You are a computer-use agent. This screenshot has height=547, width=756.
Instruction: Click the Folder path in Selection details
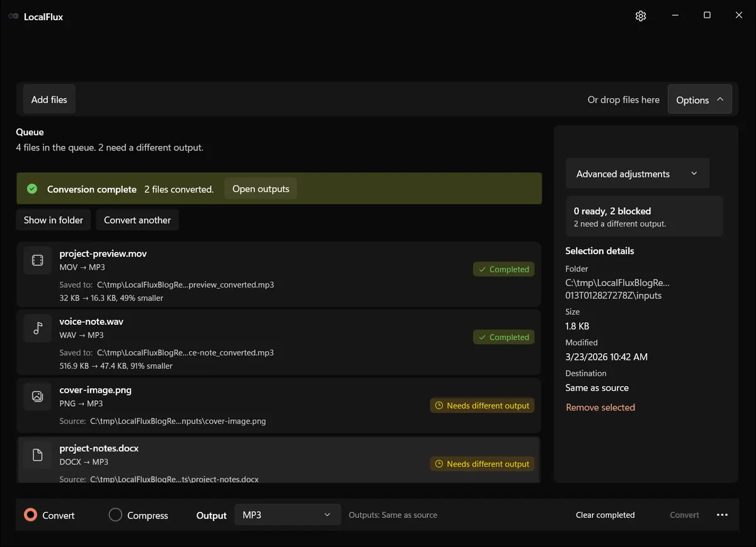pyautogui.click(x=617, y=289)
